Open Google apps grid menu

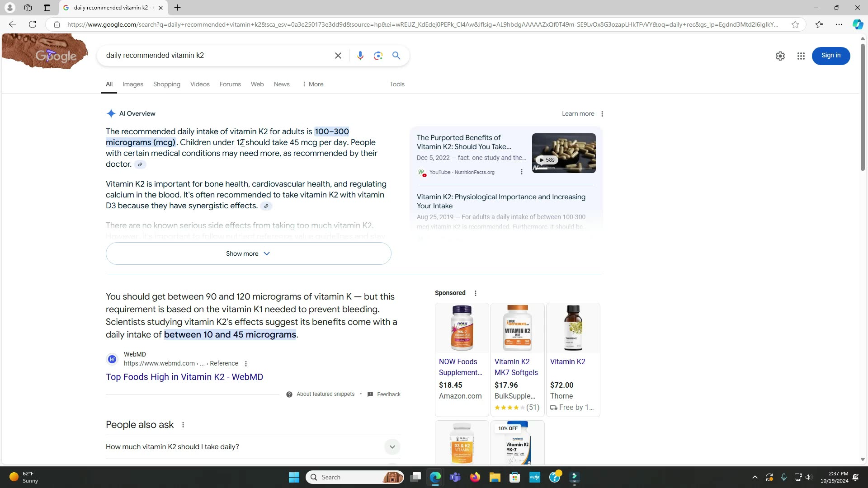pos(801,56)
